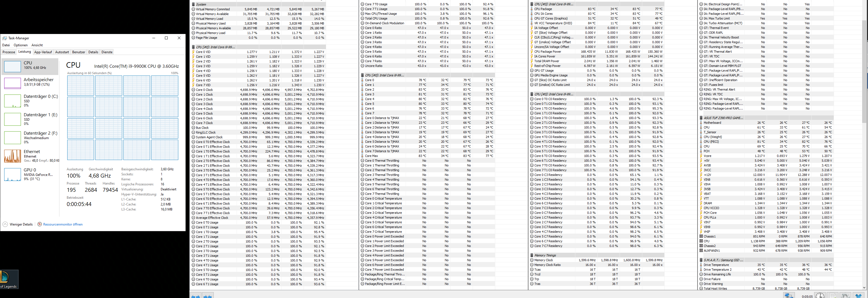Viewport: 868px width, 298px height.
Task: Click fan icon of AUXFANIN1 row
Action: 701,251
